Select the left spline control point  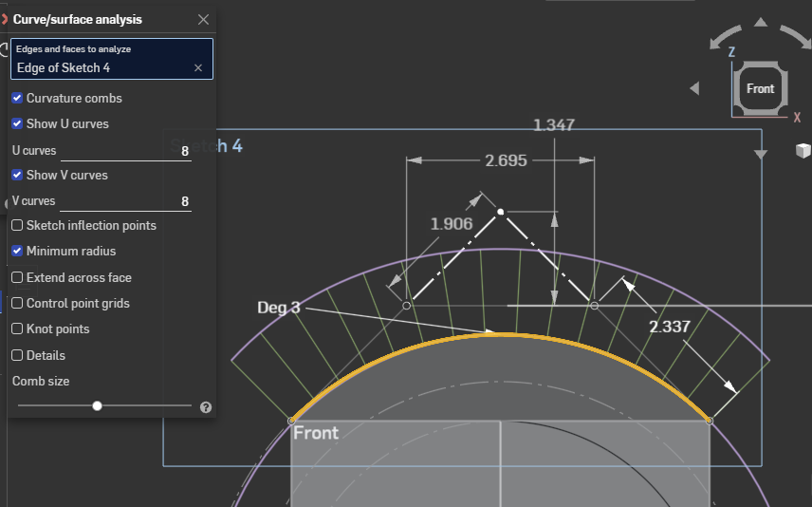coord(407,306)
